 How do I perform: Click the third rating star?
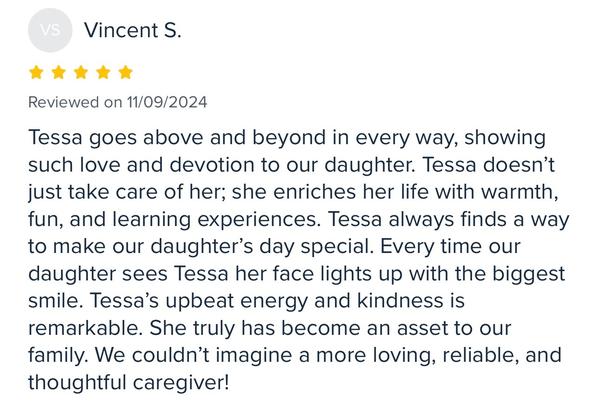[80, 72]
